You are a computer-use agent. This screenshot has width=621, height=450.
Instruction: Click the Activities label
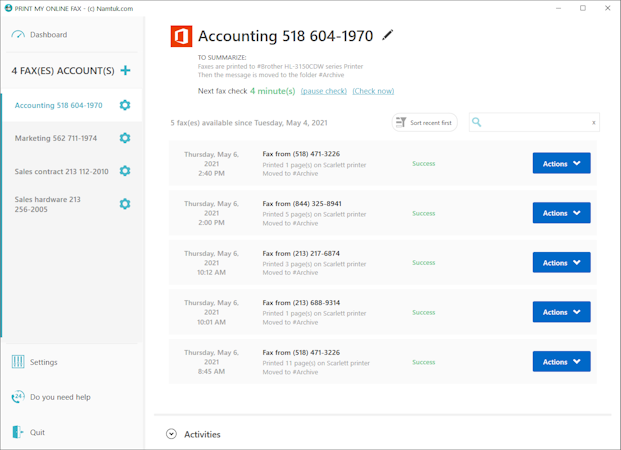[202, 435]
